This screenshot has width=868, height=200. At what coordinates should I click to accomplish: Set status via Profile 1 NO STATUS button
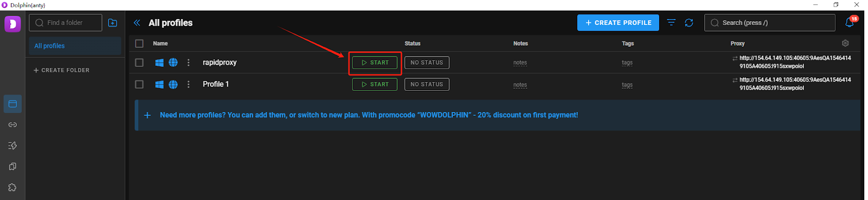coord(427,84)
